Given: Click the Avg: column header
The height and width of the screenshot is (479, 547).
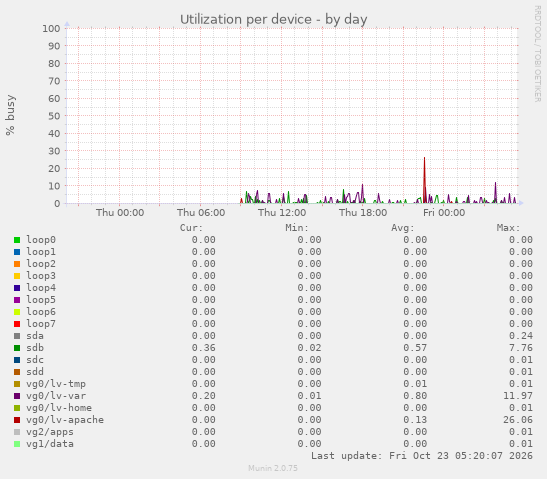Looking at the screenshot, I should point(403,228).
